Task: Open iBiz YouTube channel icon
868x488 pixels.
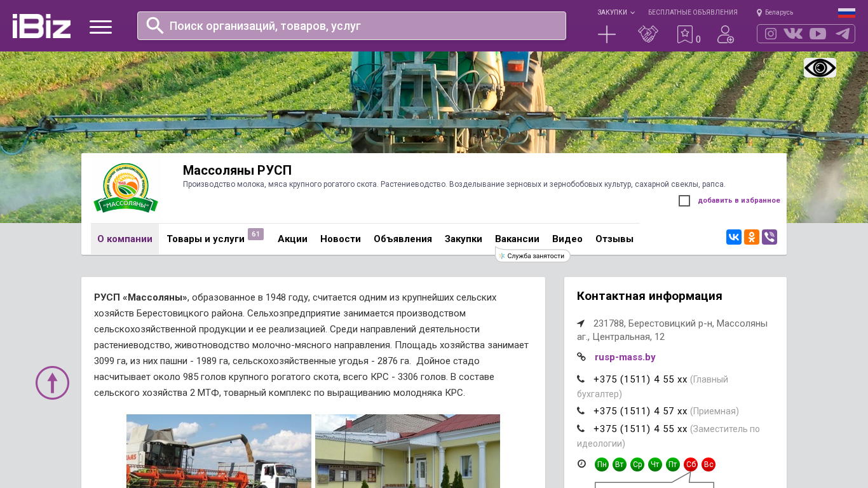Action: click(x=818, y=34)
